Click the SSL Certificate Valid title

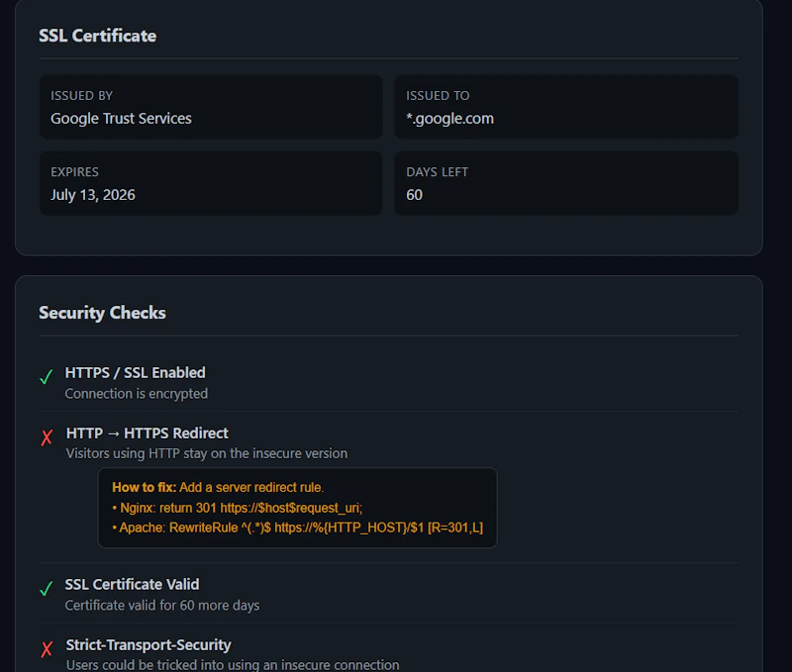tap(132, 585)
